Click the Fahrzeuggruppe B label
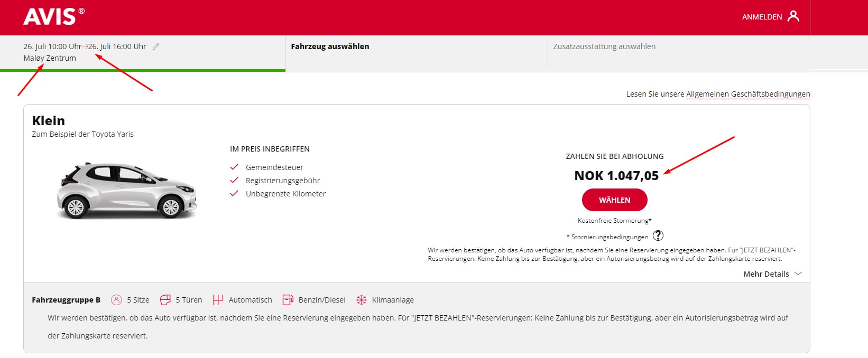This screenshot has height=358, width=868. pyautogui.click(x=66, y=300)
